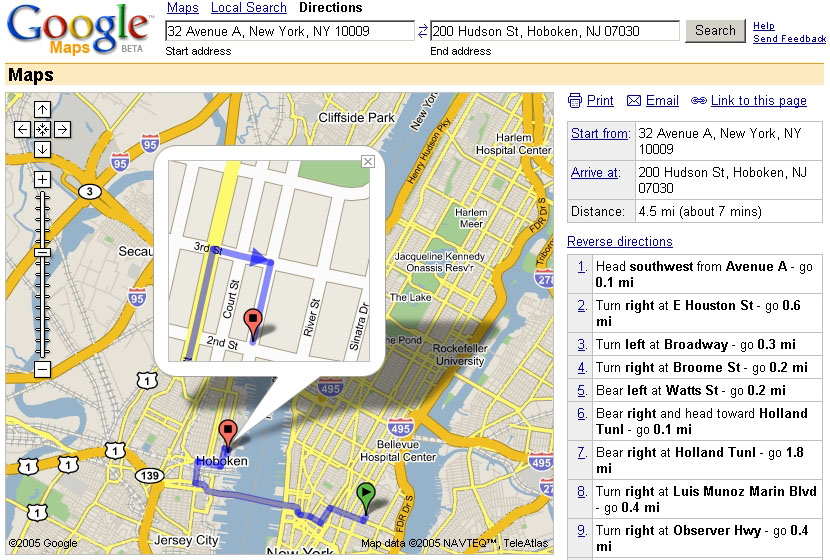Pan the map up with the arrow button

[42, 109]
